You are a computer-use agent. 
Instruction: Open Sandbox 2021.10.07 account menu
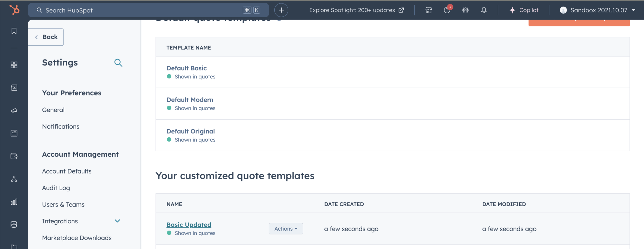(598, 10)
